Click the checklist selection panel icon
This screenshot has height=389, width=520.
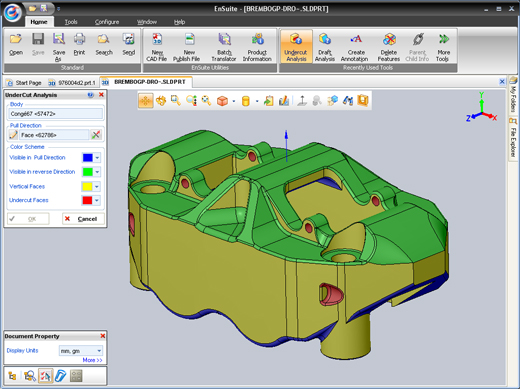click(x=45, y=376)
